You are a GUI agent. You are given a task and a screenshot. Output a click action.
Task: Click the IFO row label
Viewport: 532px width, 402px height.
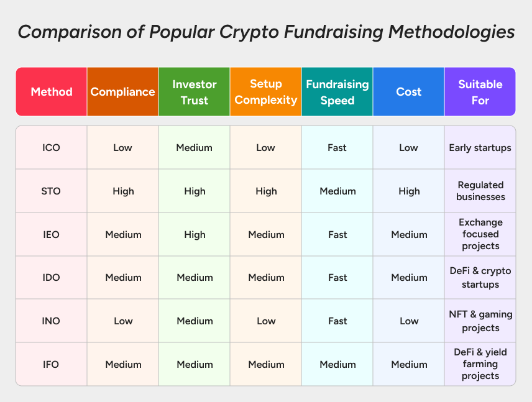click(52, 364)
